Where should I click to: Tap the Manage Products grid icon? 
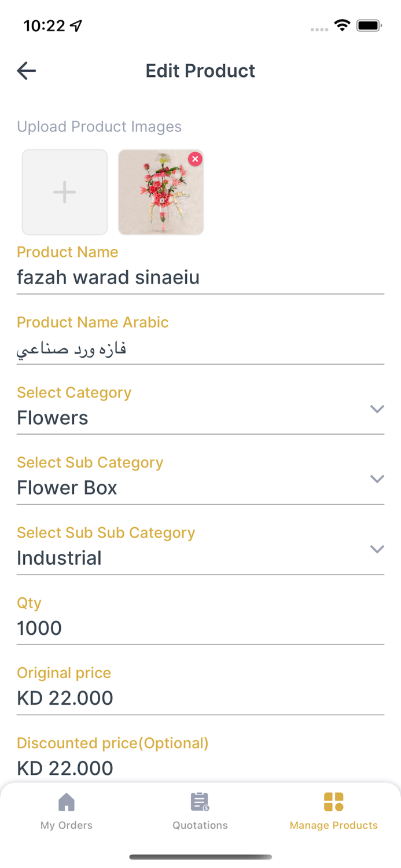point(334,802)
